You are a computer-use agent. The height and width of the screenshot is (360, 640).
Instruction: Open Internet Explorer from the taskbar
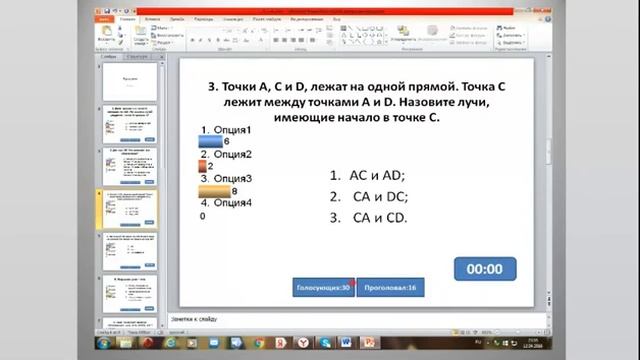tap(170, 343)
